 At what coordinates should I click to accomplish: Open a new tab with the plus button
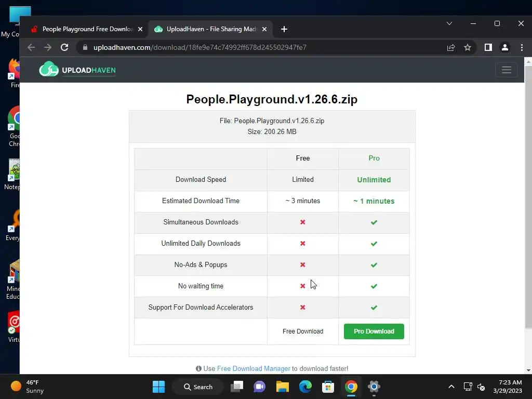click(284, 29)
